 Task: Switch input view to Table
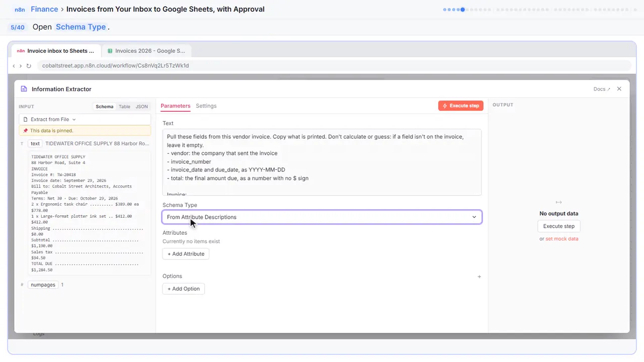[x=124, y=107]
